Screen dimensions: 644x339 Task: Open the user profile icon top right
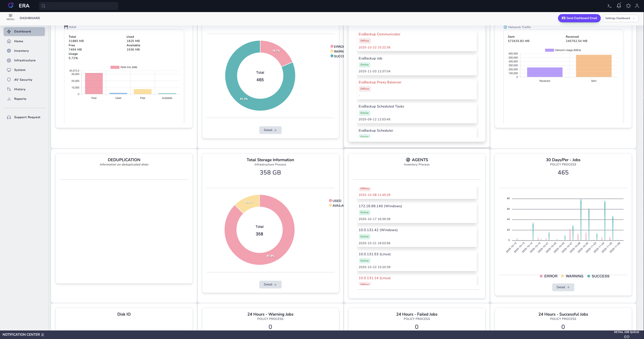coord(637,6)
